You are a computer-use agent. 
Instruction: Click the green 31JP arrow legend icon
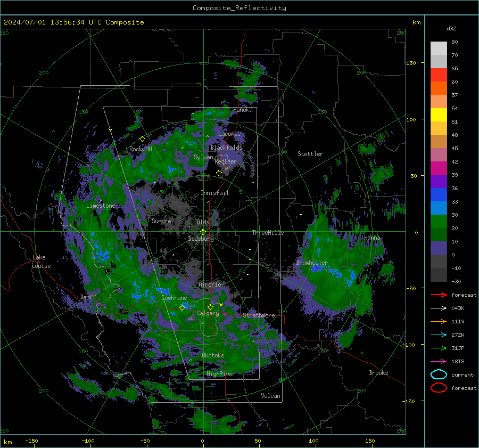pyautogui.click(x=439, y=348)
